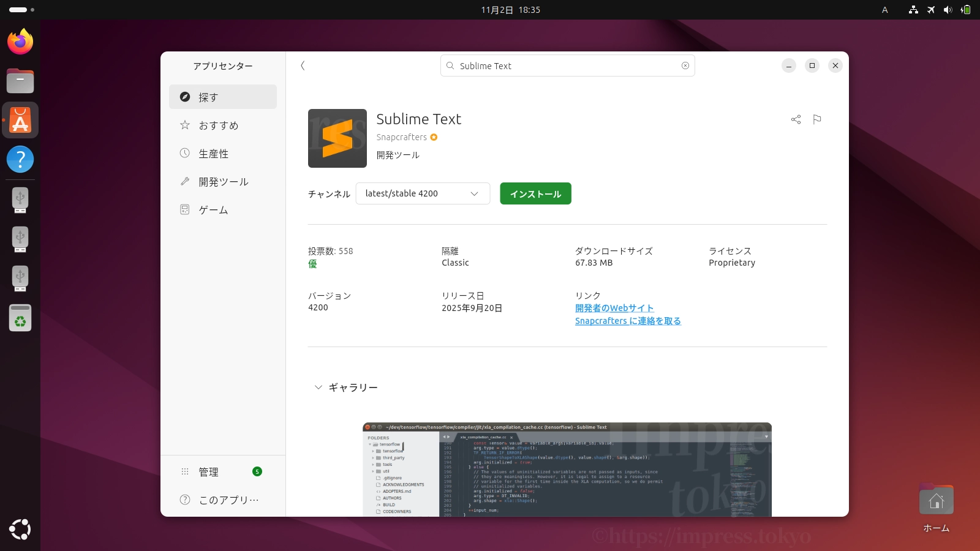Click the network status icon in top bar

(x=913, y=10)
